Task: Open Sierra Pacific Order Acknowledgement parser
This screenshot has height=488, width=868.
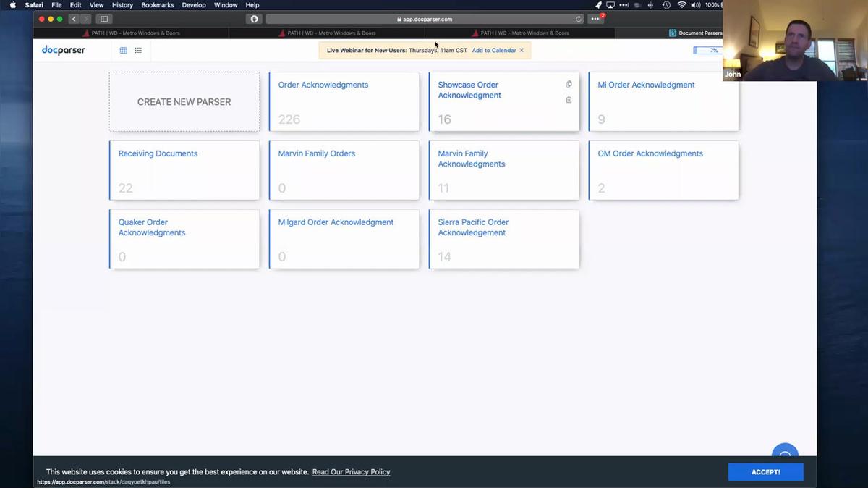Action: click(x=473, y=227)
